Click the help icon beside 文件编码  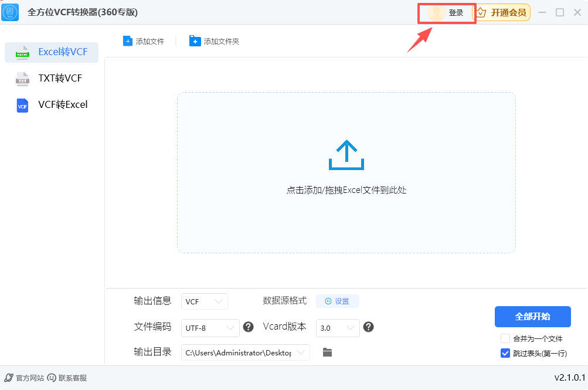point(248,327)
